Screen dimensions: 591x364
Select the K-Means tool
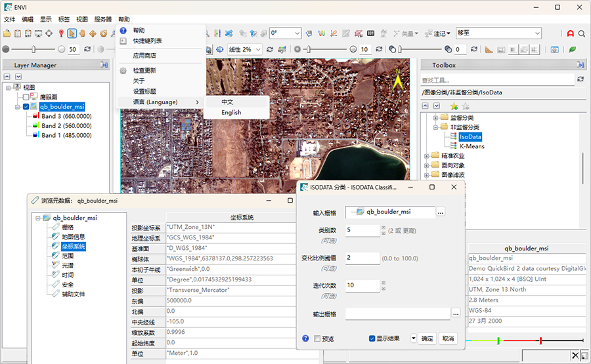(472, 146)
